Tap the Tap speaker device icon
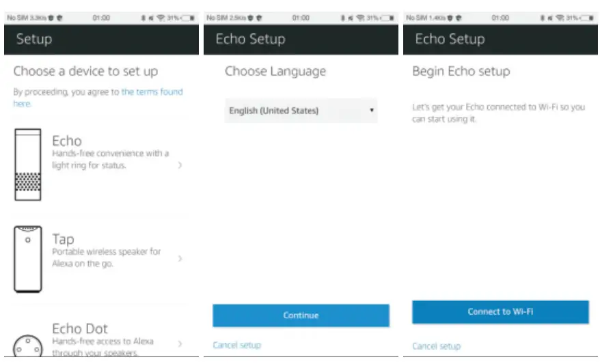Image resolution: width=600 pixels, height=364 pixels. point(28,259)
